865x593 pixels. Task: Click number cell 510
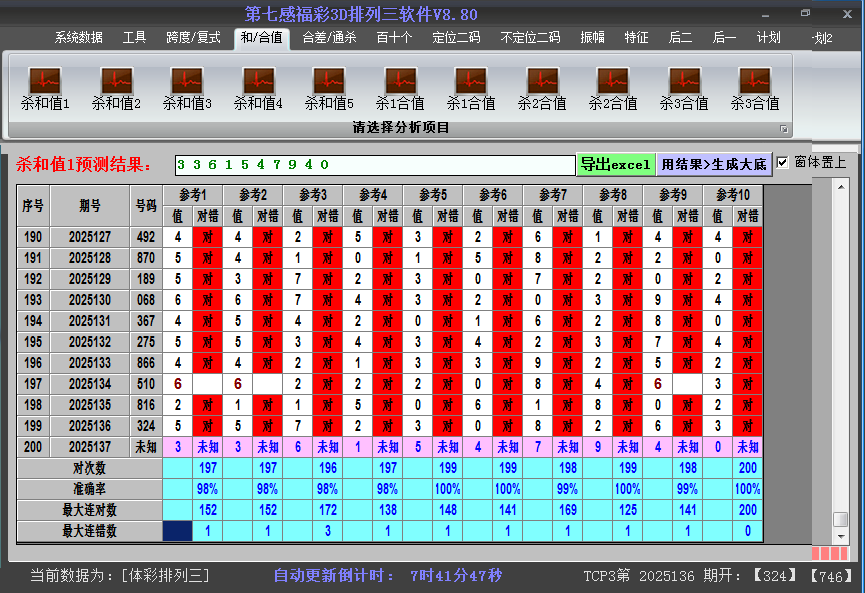[x=146, y=384]
